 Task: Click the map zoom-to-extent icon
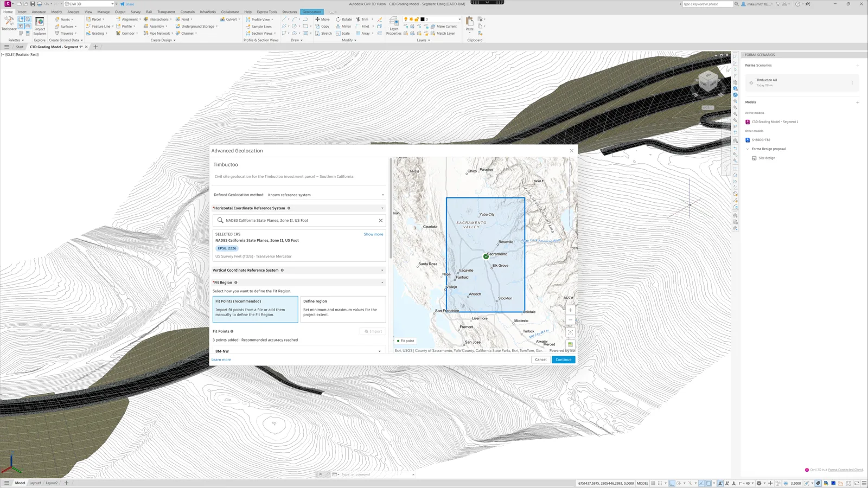570,332
